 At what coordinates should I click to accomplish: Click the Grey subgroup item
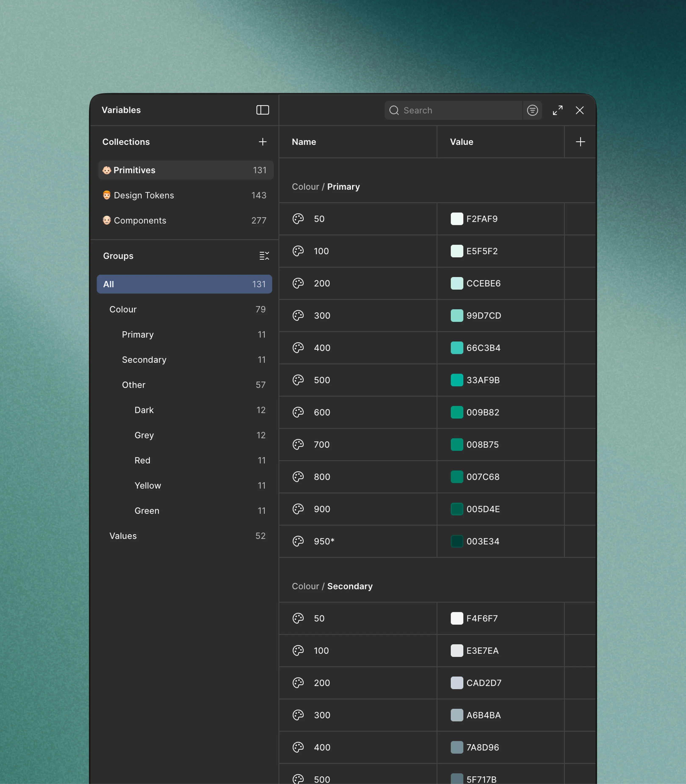144,435
